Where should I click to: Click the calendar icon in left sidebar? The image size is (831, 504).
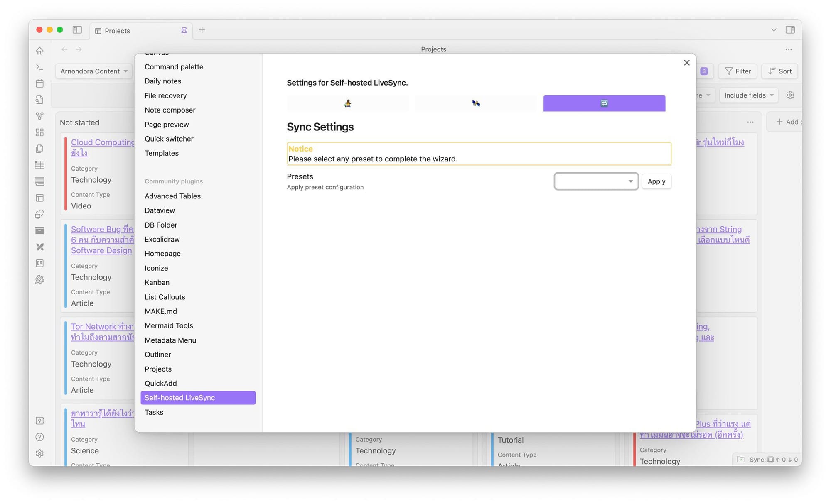coord(39,83)
